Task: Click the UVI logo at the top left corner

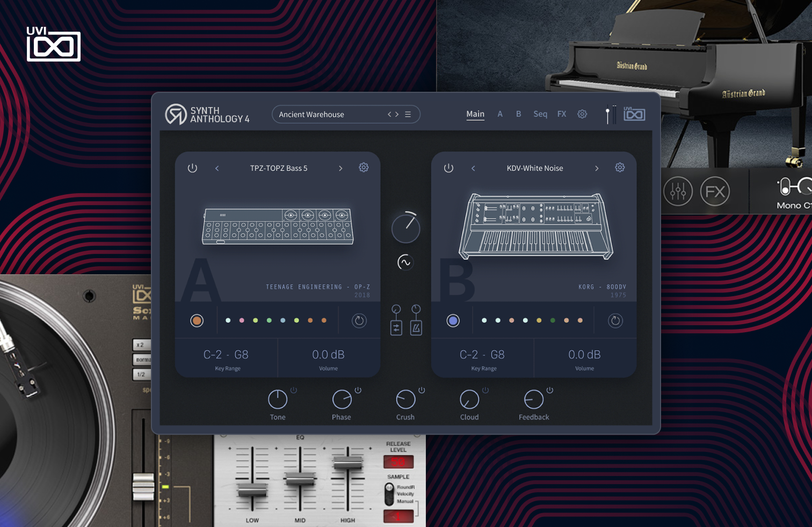Action: click(x=53, y=44)
